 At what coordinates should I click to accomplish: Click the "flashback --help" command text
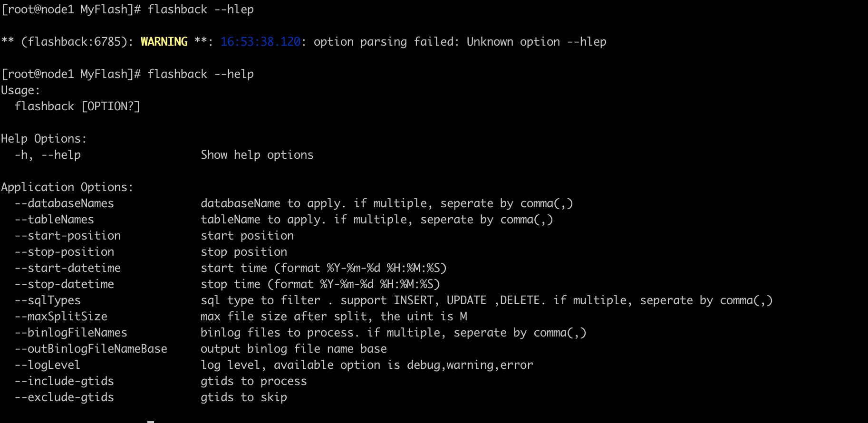200,74
